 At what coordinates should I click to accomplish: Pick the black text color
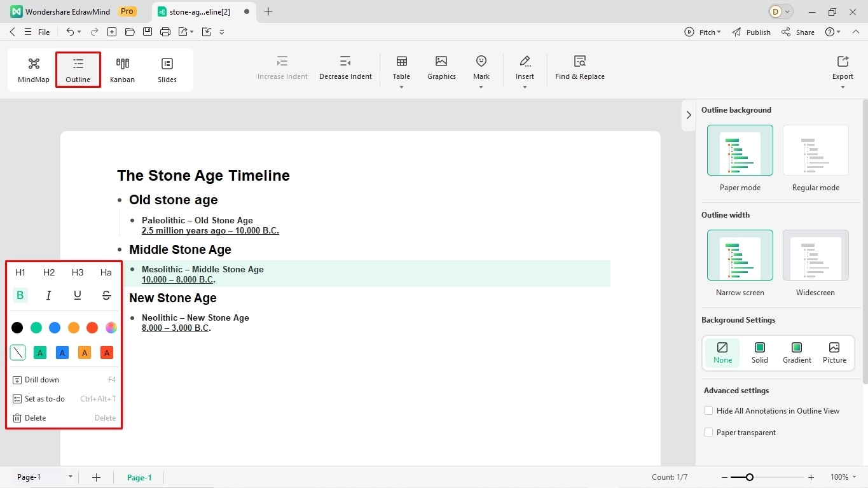(17, 328)
